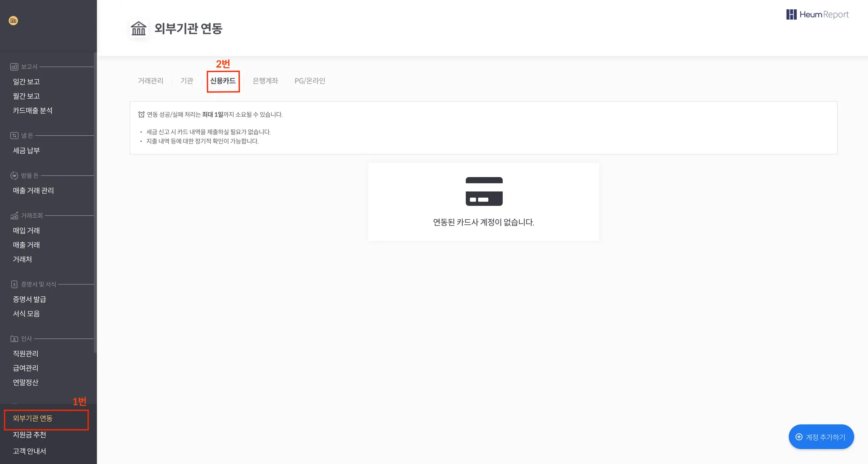
Task: Switch to the 은행계좌 tab
Action: point(265,81)
